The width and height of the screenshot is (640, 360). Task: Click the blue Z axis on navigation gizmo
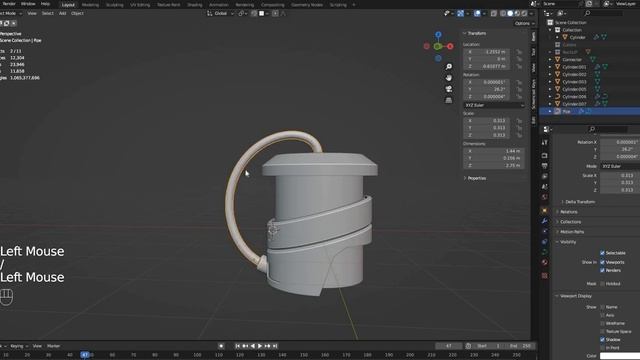[438, 35]
